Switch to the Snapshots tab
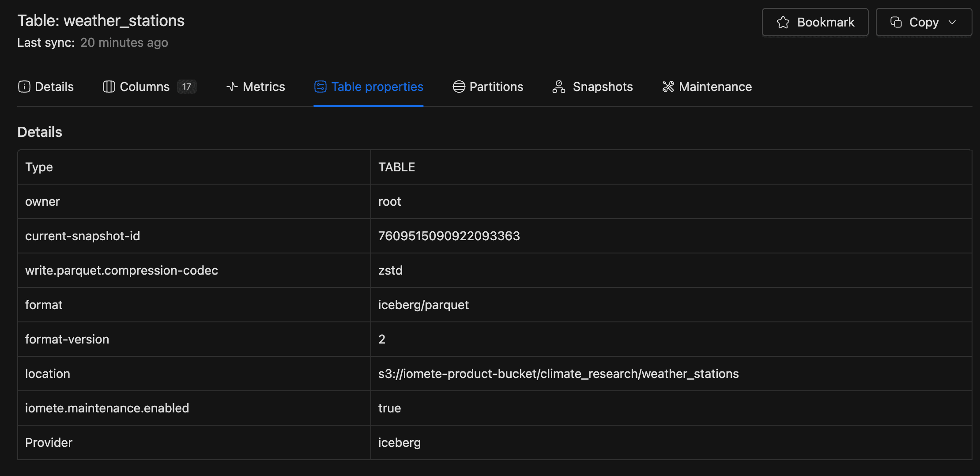The image size is (980, 476). (602, 87)
